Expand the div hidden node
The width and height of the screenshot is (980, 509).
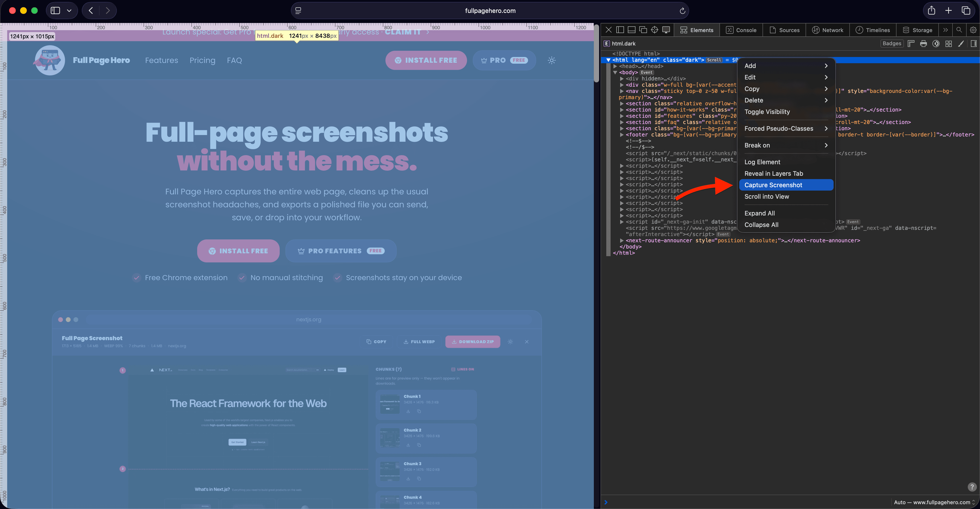coord(622,79)
